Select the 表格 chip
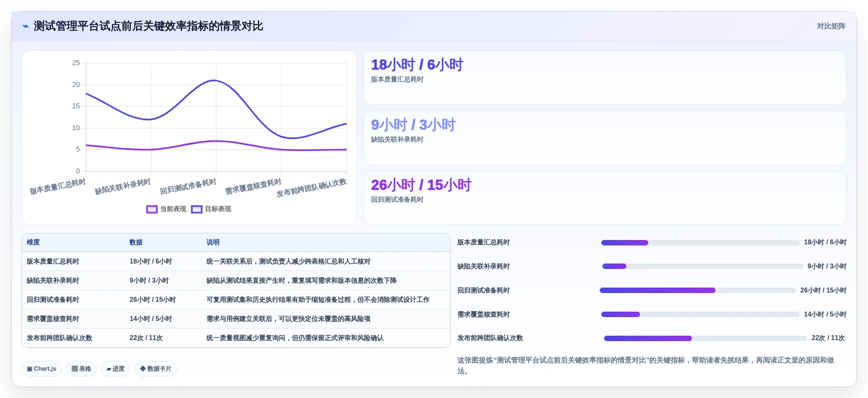Image resolution: width=868 pixels, height=398 pixels. click(x=81, y=369)
